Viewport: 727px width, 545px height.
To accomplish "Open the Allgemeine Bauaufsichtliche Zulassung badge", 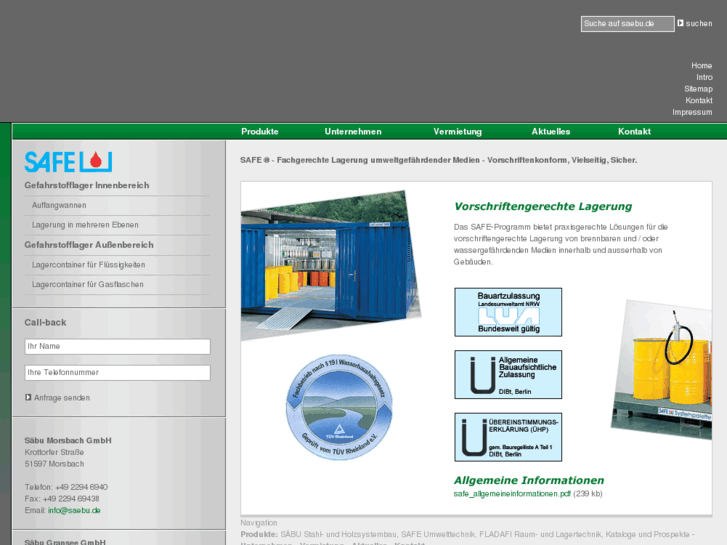I will (x=508, y=375).
